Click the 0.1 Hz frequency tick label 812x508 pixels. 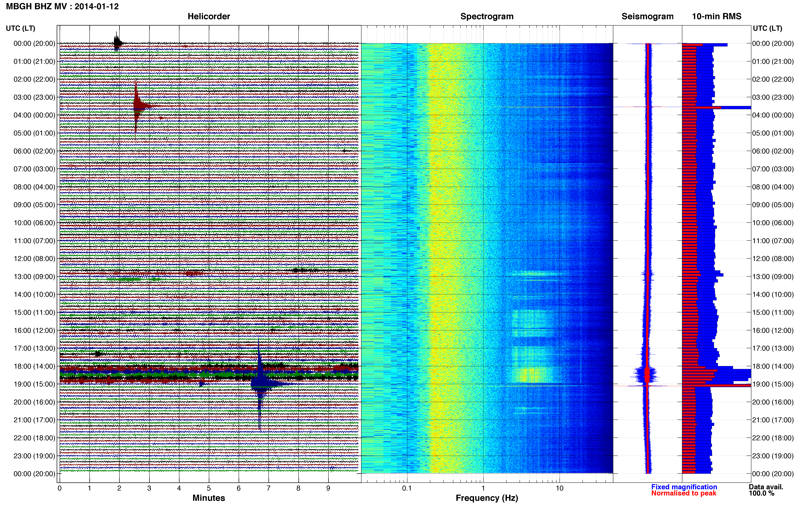point(407,488)
